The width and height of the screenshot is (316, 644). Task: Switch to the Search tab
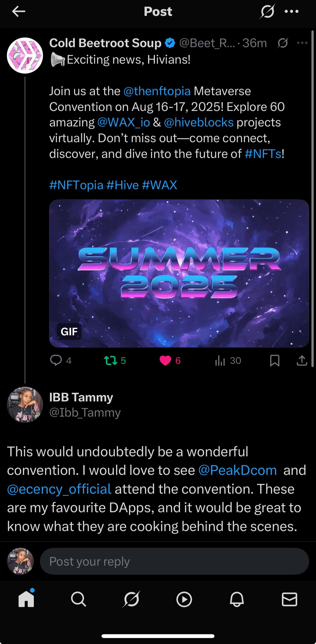(x=79, y=600)
